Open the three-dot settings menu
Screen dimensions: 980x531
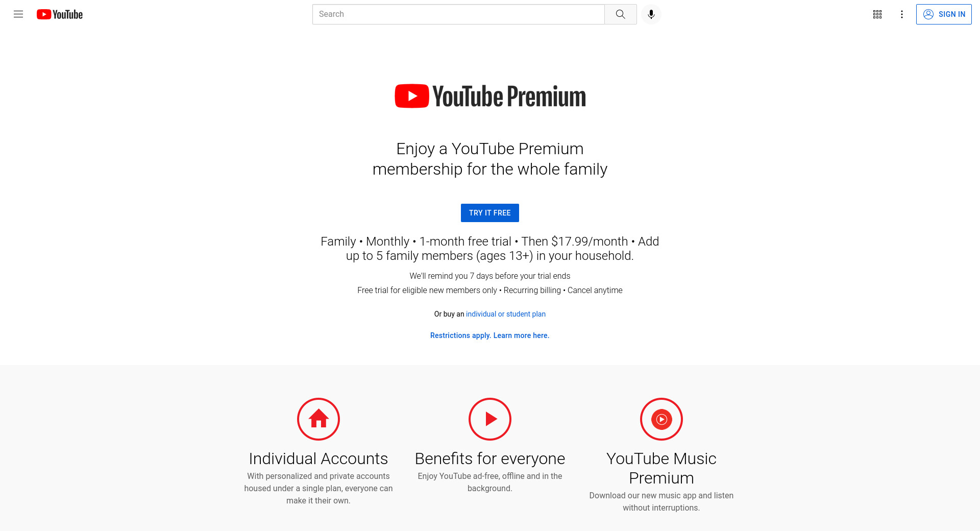coord(901,14)
